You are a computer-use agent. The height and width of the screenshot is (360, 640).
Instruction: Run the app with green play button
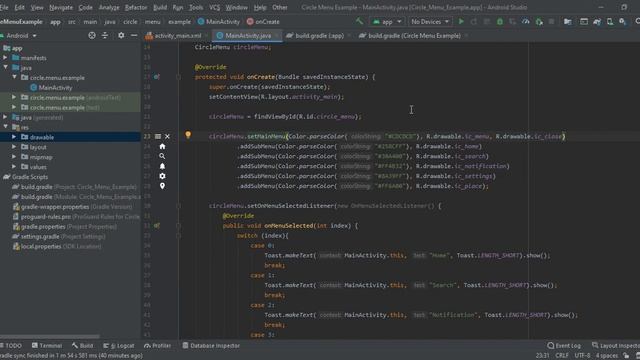461,22
